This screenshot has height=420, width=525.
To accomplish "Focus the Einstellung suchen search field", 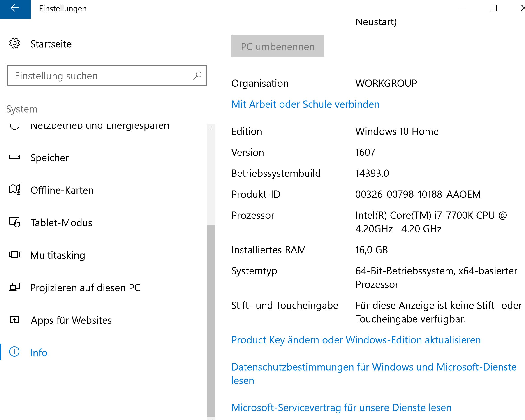I will [x=100, y=76].
